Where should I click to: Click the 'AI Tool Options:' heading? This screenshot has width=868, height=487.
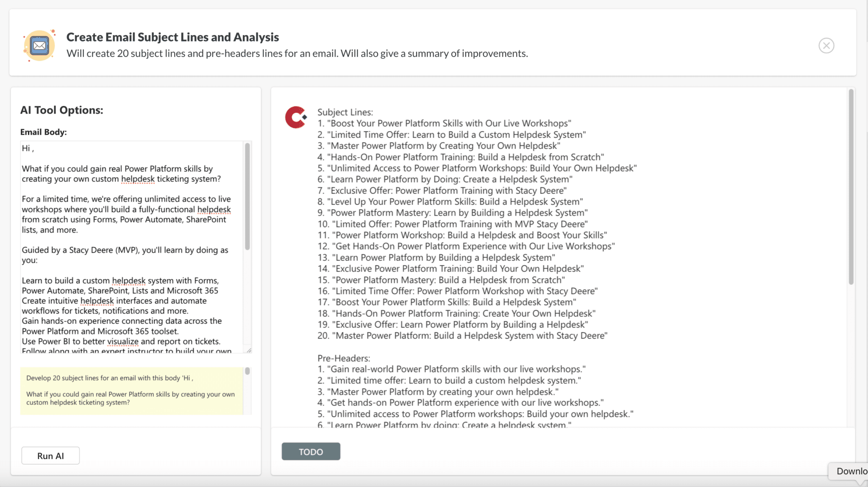tap(62, 110)
